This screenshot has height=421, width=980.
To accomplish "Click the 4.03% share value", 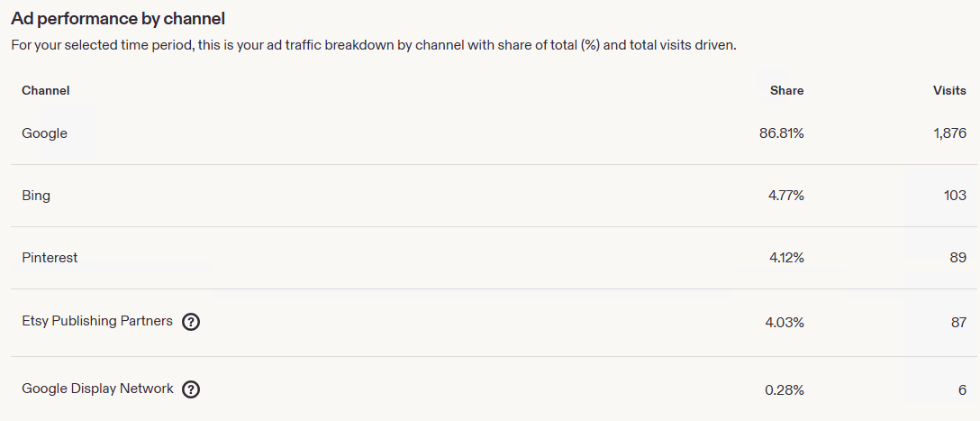I will pos(785,323).
